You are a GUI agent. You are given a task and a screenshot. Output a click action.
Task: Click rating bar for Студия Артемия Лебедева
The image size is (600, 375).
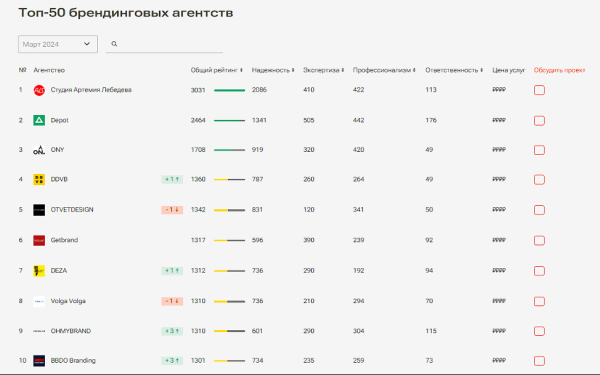pyautogui.click(x=230, y=90)
